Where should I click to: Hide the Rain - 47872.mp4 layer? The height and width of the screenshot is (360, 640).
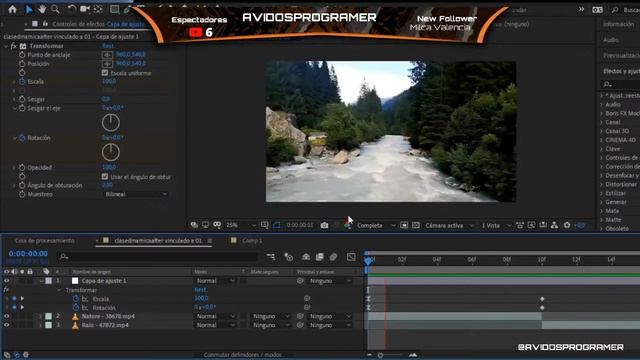7,325
